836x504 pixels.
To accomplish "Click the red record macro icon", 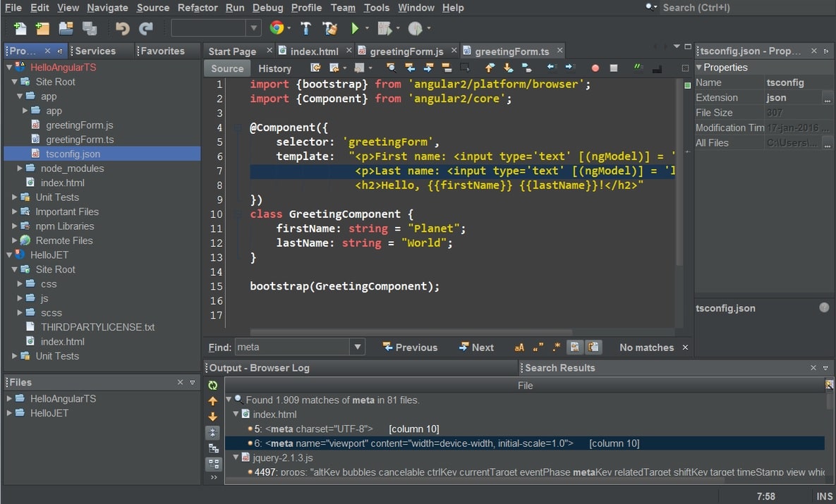I will [x=595, y=68].
